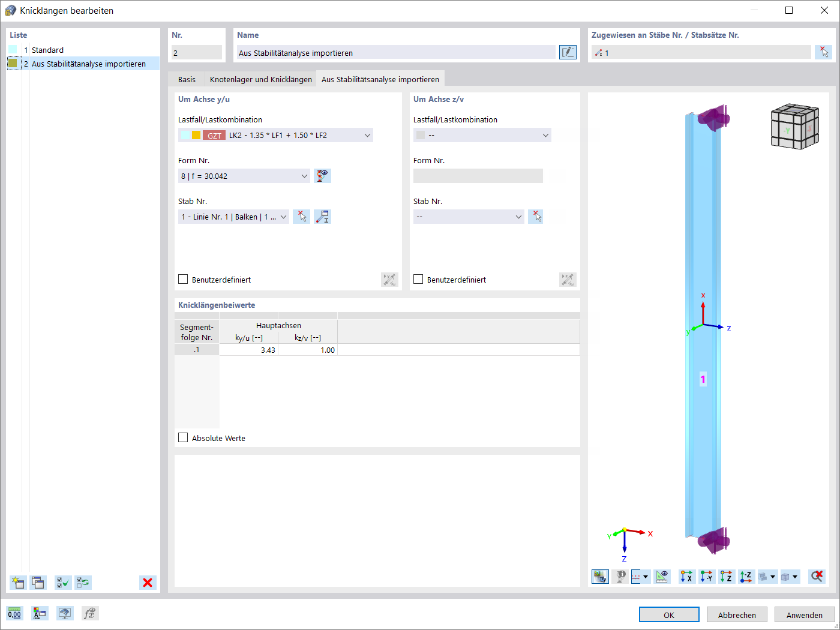This screenshot has width=840, height=630.
Task: Show mode shape preview beside Form Nr.
Action: pos(323,176)
